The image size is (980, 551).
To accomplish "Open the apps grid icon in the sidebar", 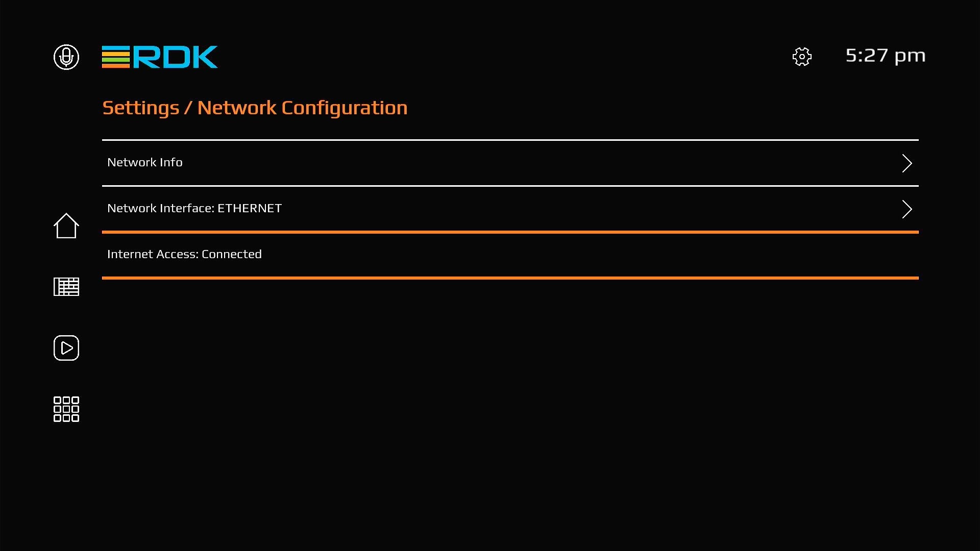I will point(66,409).
